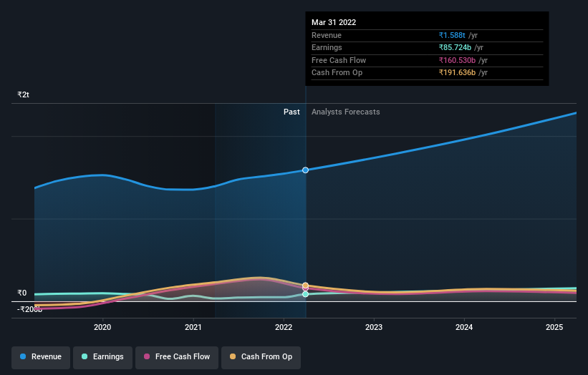Click the 2022 x-axis label
This screenshot has width=588, height=375.
click(x=284, y=328)
